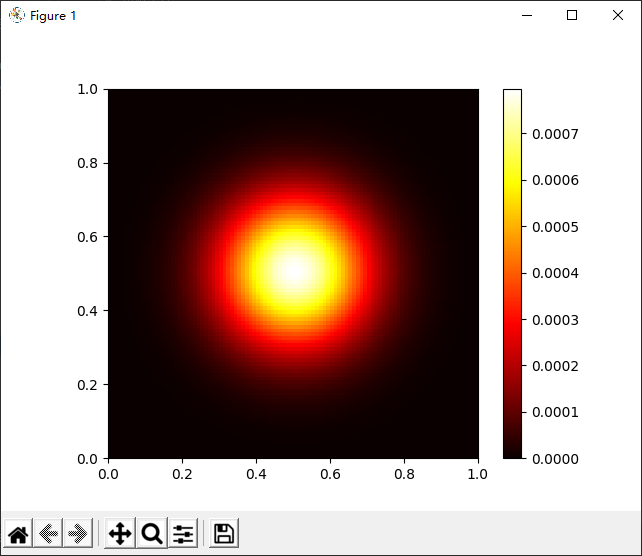Screen dimensions: 642x556
Task: Click the x-axis tick label 0.6
Action: [330, 474]
